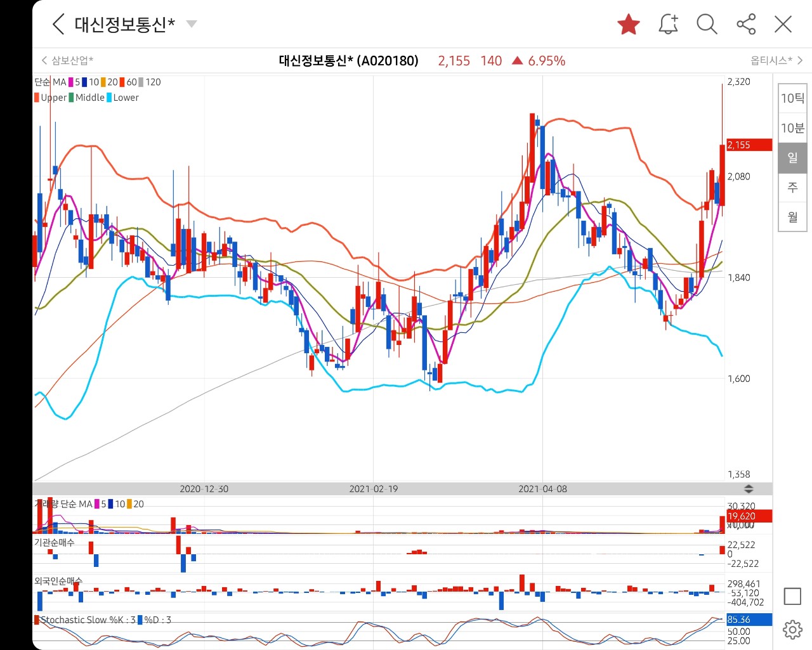Share the chart via the share icon
The width and height of the screenshot is (812, 650).
coord(746,24)
